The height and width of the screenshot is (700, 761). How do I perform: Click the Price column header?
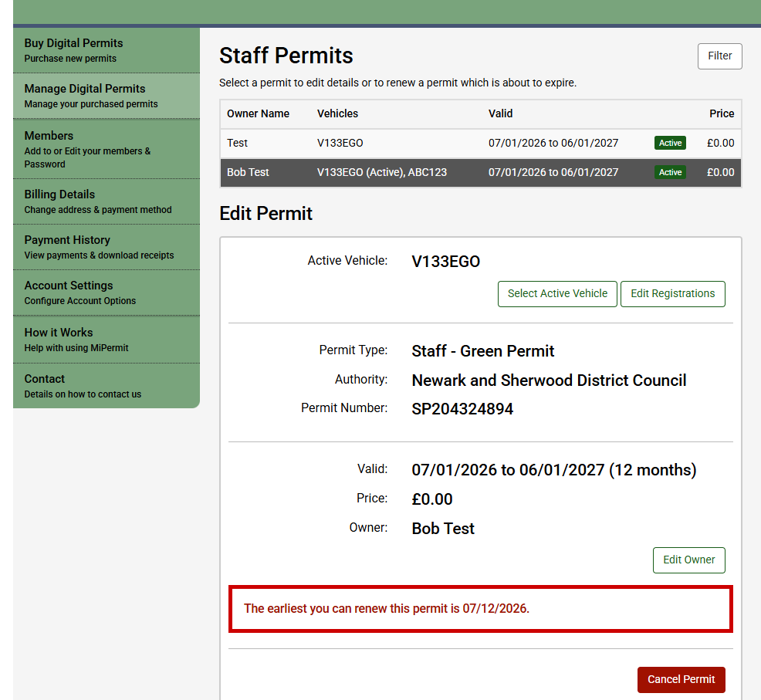click(x=721, y=113)
